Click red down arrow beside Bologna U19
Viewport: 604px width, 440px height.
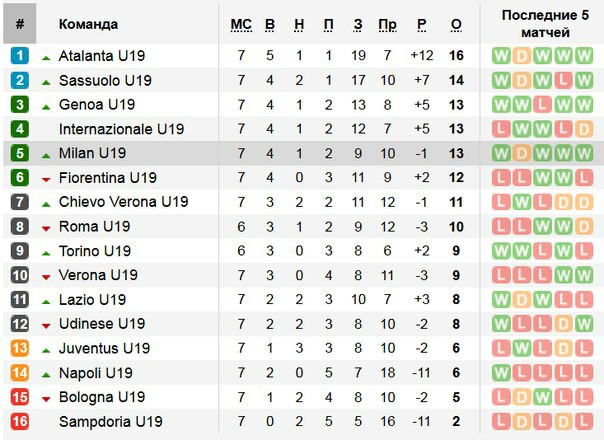pos(46,399)
